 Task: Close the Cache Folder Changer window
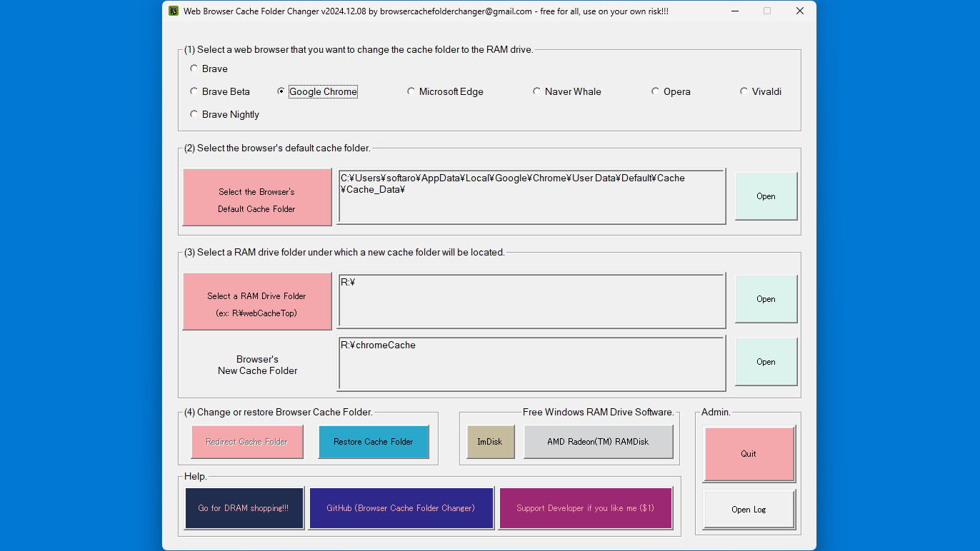click(x=800, y=11)
